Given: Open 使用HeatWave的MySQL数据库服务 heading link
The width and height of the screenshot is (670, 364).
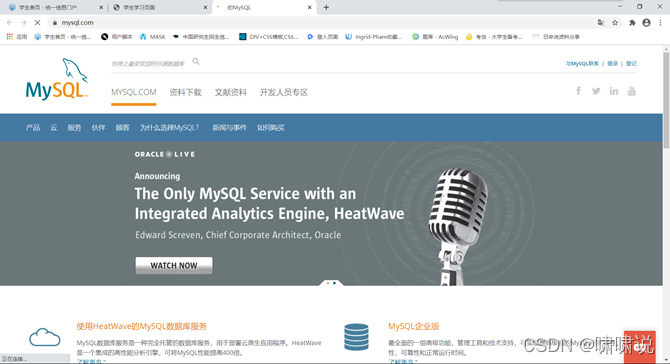Looking at the screenshot, I should pyautogui.click(x=141, y=326).
